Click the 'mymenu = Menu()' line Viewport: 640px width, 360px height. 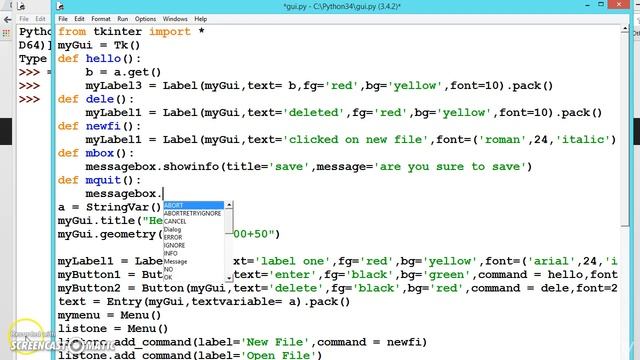pos(109,315)
